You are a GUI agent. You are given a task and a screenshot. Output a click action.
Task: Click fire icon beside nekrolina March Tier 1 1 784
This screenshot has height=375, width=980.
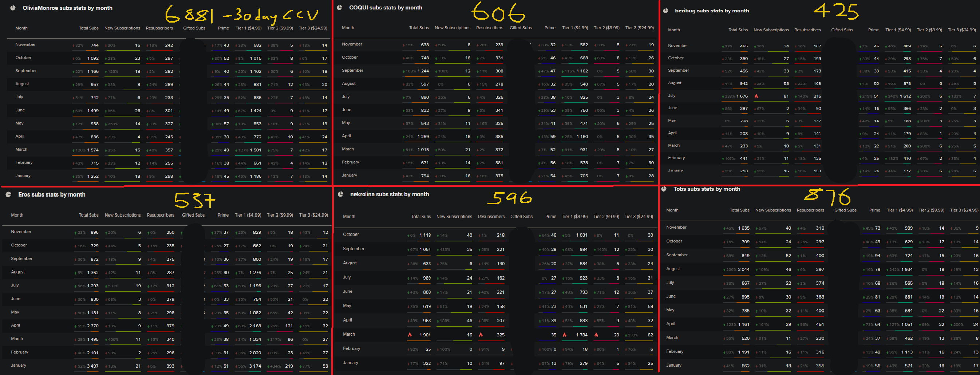point(565,335)
